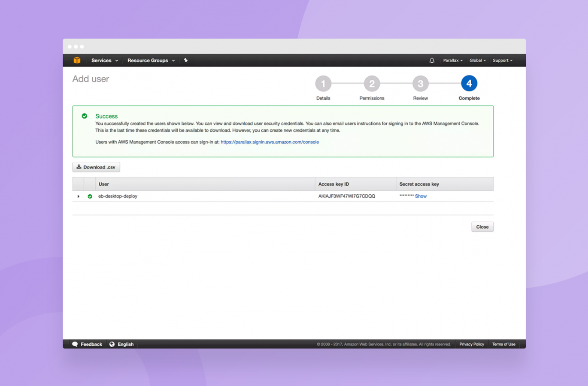Click the globe icon beside English

point(112,344)
